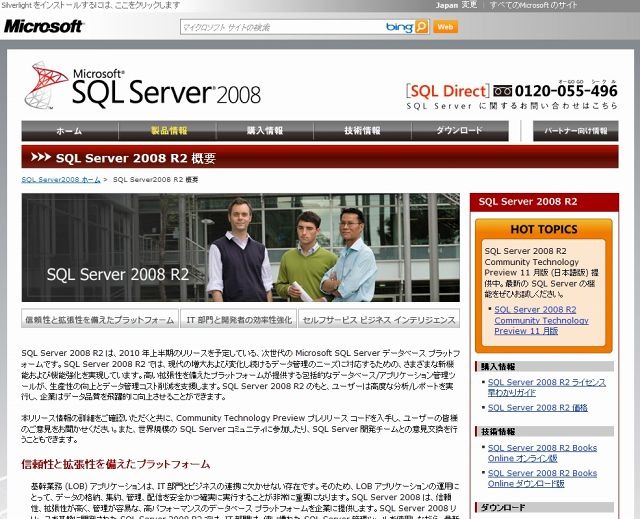Click the Bing search magnifier icon
The width and height of the screenshot is (640, 519).
(x=422, y=27)
